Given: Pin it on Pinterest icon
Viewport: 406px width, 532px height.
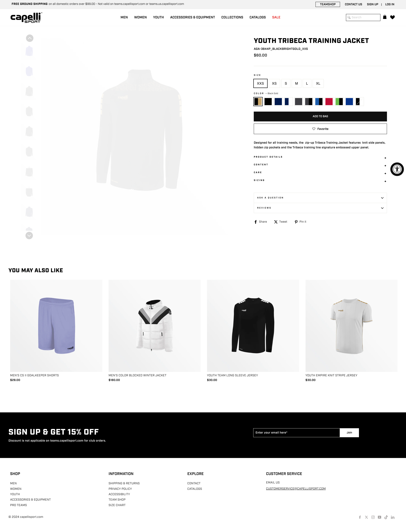Looking at the screenshot, I should coord(296,222).
